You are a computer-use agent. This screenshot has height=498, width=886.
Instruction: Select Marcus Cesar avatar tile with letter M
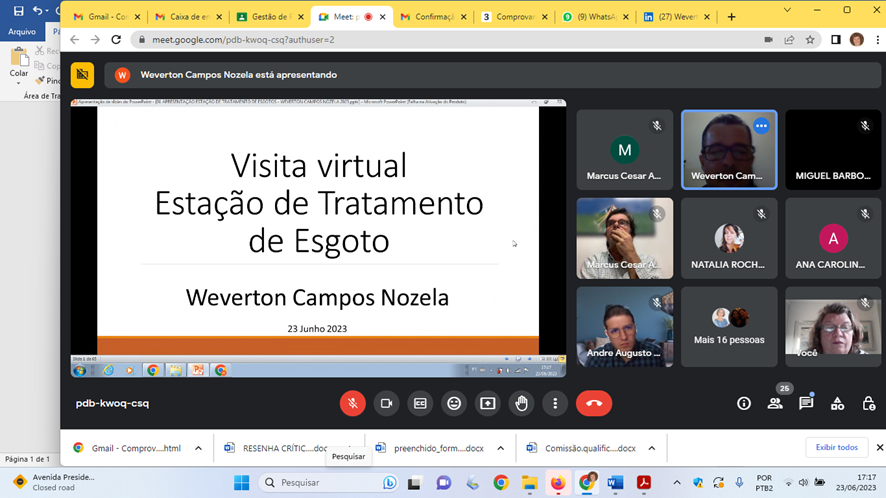click(624, 150)
